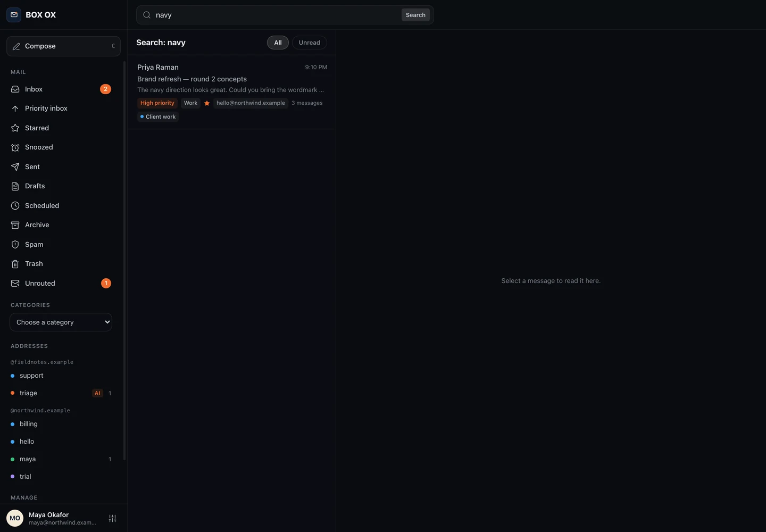Viewport: 766px width, 532px height.
Task: Click the Unrouted envelope icon
Action: (15, 284)
